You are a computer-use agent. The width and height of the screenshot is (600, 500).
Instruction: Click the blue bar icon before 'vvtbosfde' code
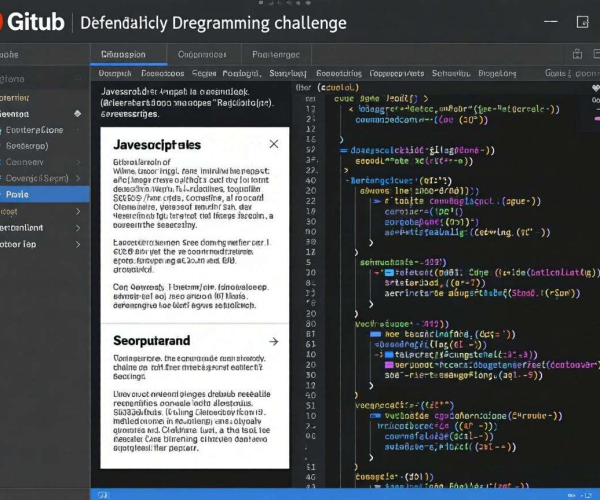click(x=375, y=416)
